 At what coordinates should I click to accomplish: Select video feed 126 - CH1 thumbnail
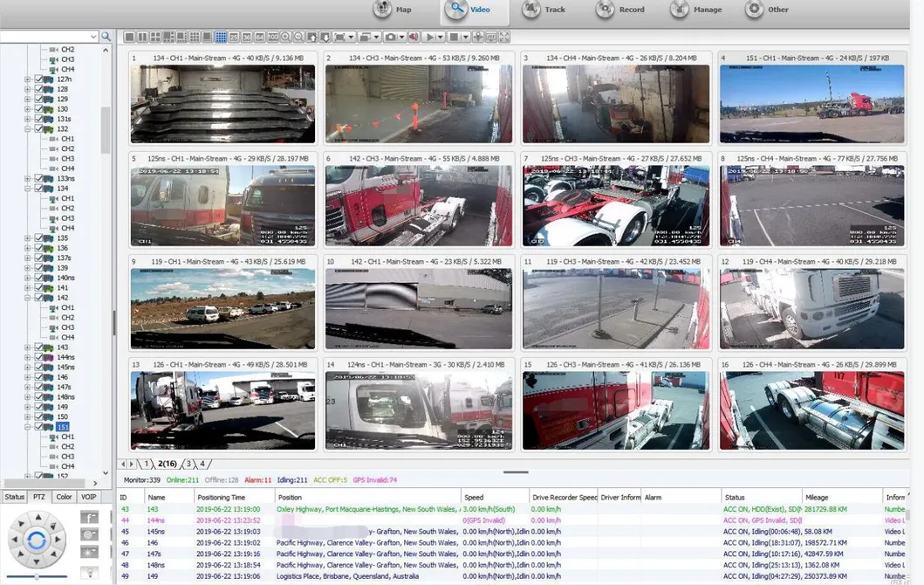click(222, 410)
